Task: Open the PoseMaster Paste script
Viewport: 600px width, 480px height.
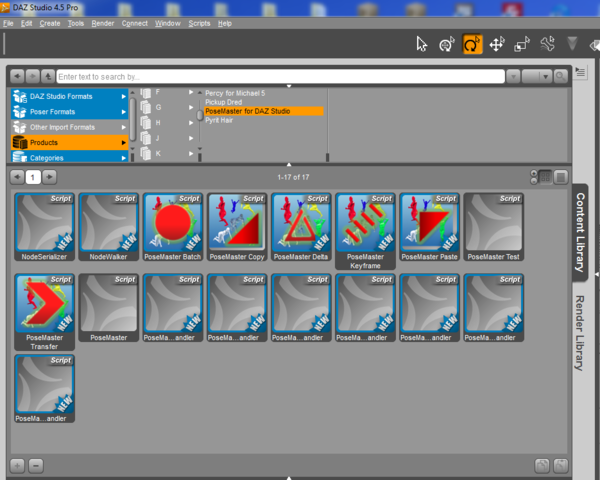Action: pyautogui.click(x=429, y=227)
